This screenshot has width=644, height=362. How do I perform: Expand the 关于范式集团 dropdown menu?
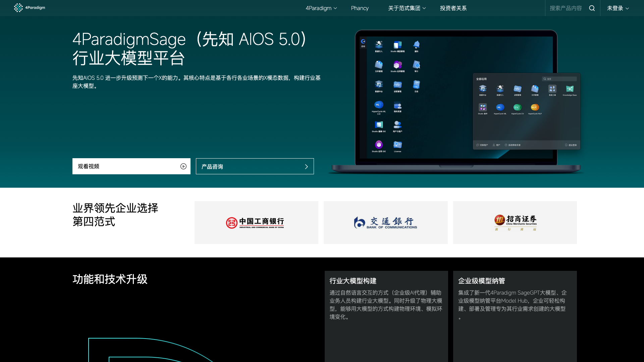point(407,8)
